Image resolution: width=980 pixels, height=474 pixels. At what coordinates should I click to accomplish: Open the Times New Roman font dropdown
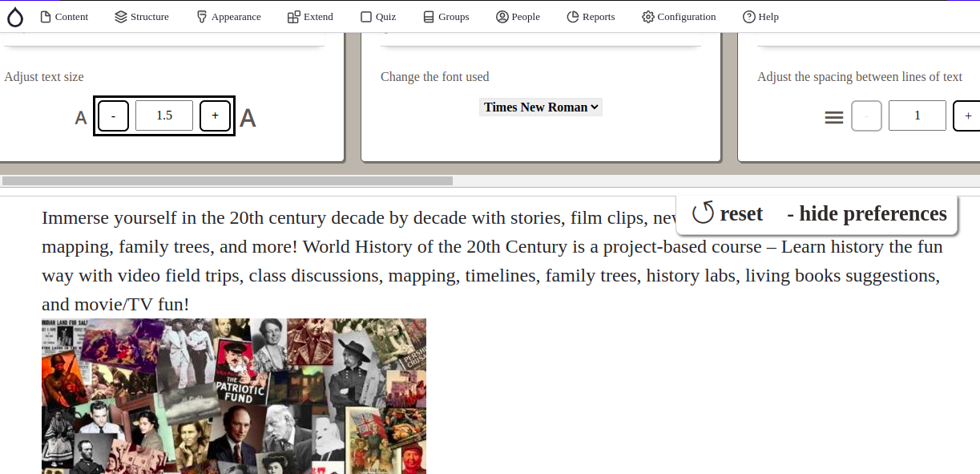[541, 107]
